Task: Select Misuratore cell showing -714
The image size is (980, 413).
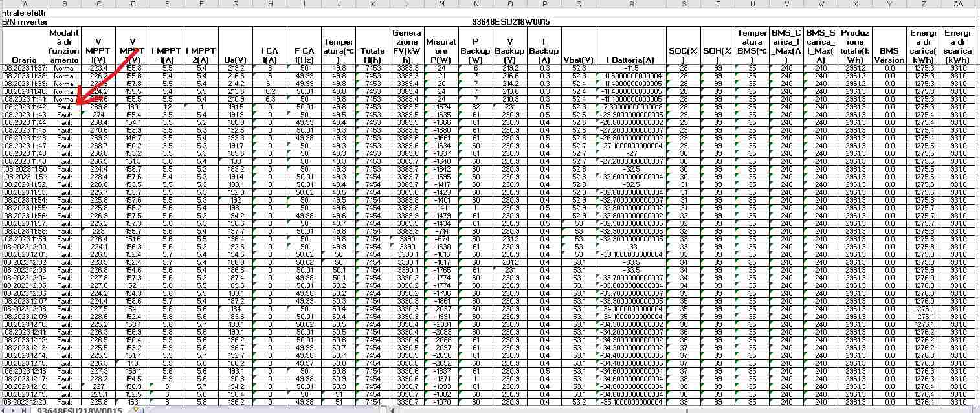Action: [x=441, y=231]
